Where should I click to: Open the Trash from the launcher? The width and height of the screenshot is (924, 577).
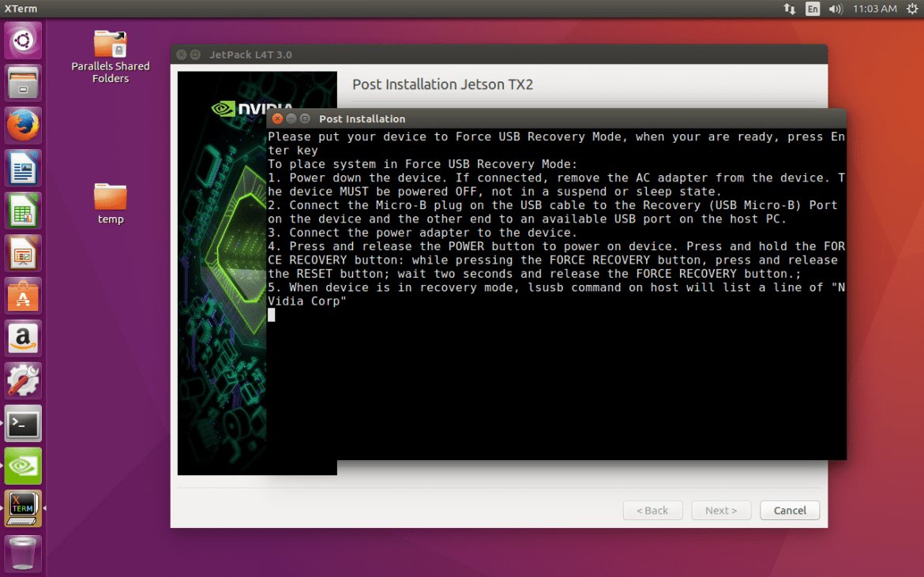(x=23, y=553)
